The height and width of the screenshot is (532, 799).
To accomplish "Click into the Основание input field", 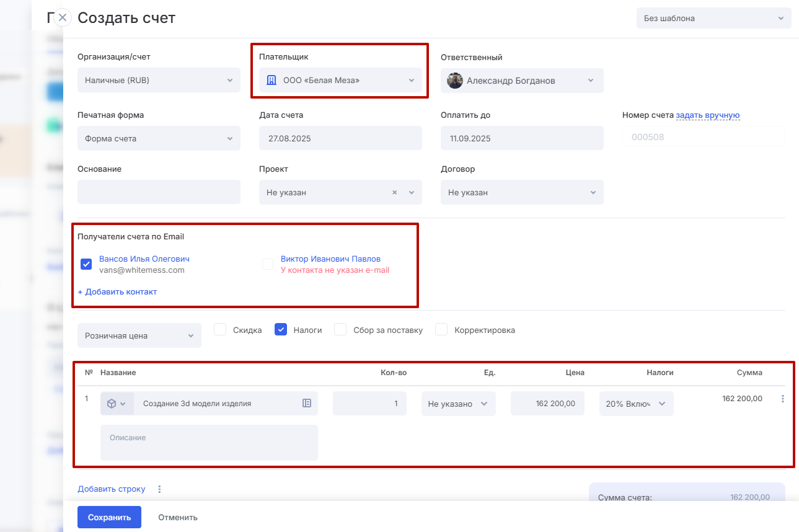I will point(159,192).
